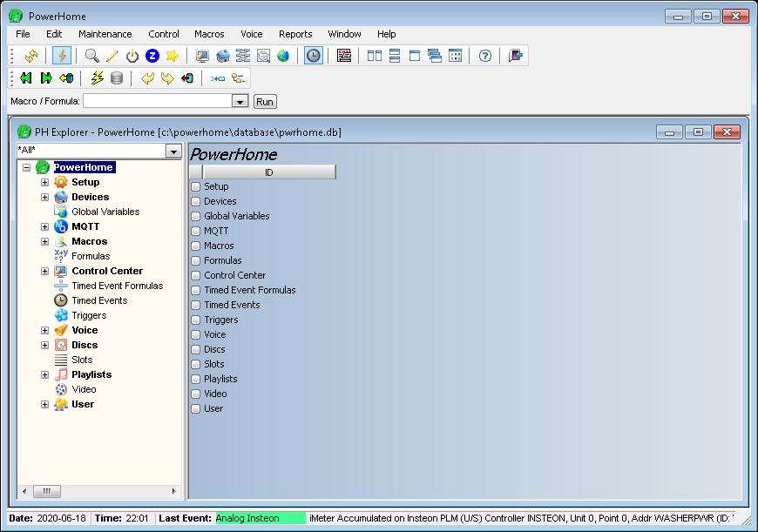
Task: Click the cascade windows toolbar icon
Action: (435, 56)
